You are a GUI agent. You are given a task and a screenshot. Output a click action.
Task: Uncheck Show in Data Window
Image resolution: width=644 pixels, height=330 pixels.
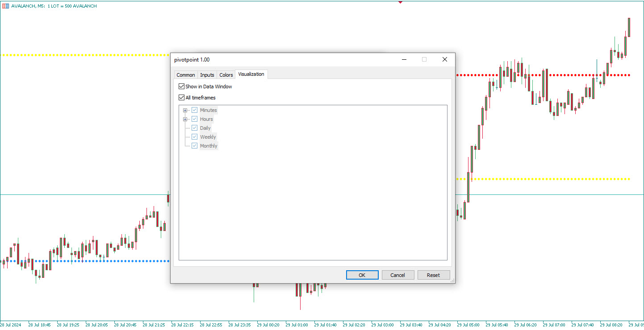click(x=181, y=87)
